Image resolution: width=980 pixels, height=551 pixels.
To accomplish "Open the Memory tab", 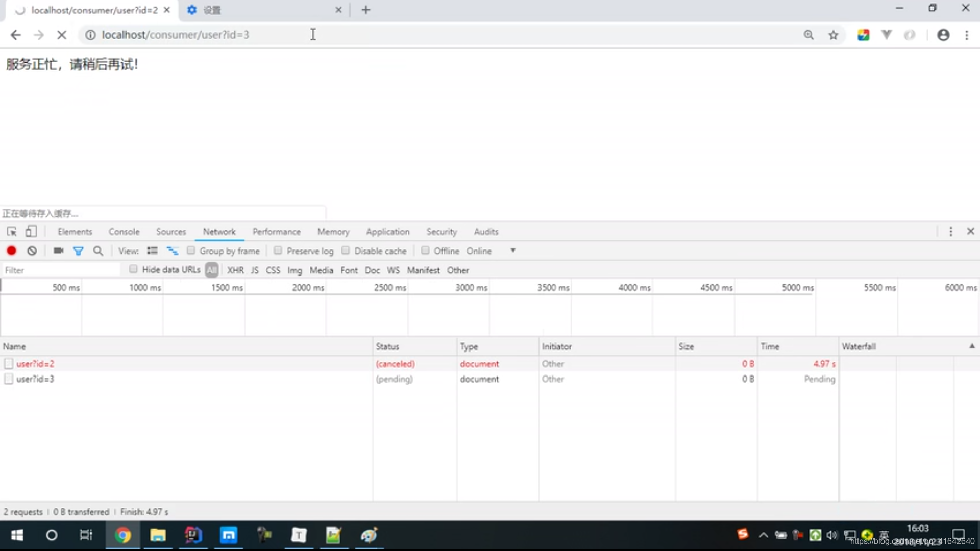I will point(333,232).
